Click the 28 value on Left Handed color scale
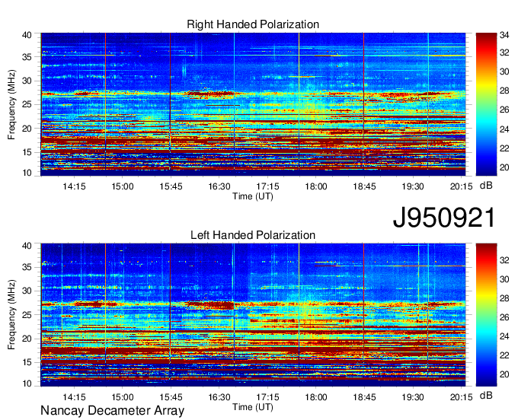 click(504, 298)
